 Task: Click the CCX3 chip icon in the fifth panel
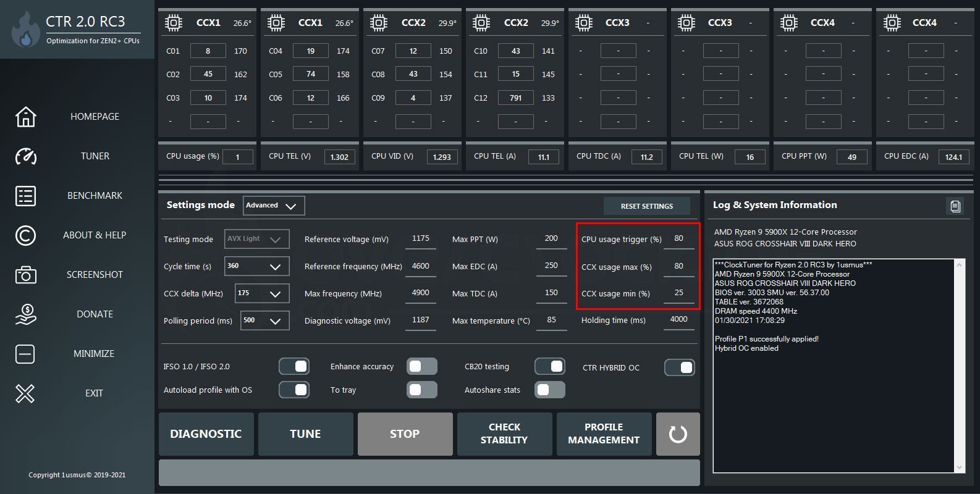pos(583,23)
